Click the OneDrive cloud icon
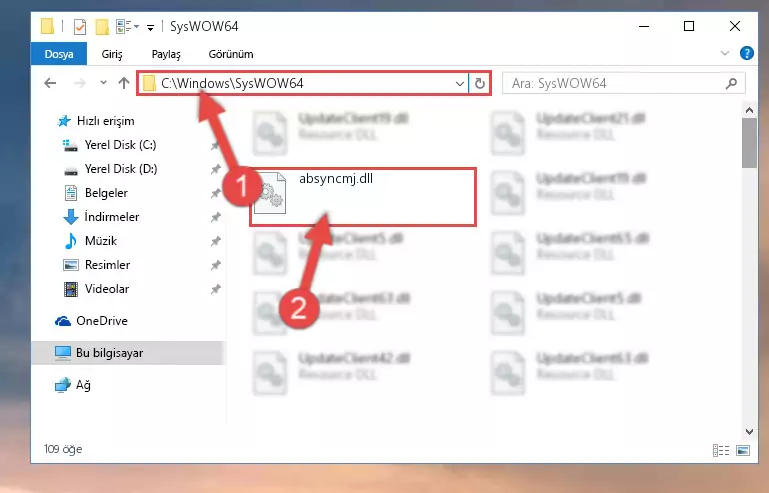This screenshot has width=769, height=493. coord(63,321)
